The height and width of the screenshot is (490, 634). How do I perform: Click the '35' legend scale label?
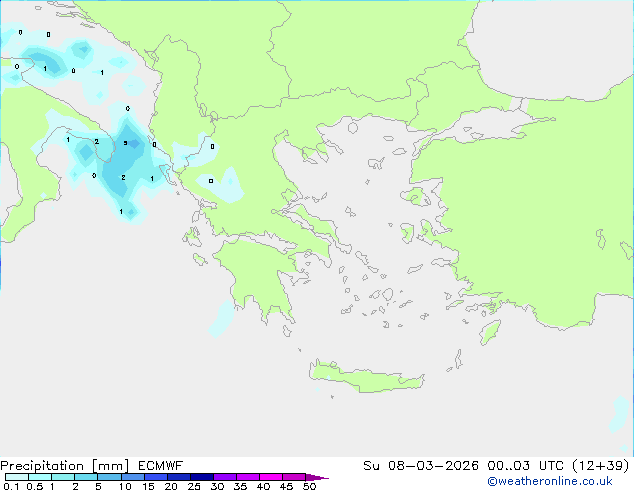(240, 486)
